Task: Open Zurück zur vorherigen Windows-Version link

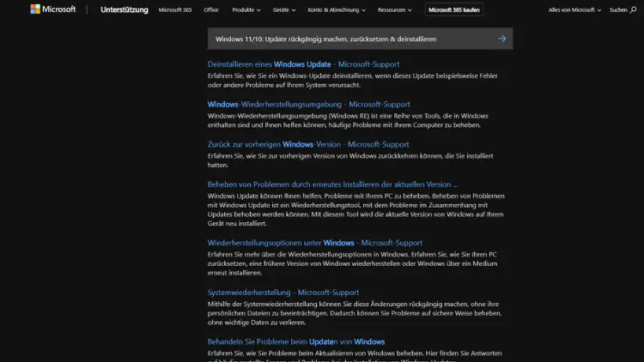Action: pos(308,144)
